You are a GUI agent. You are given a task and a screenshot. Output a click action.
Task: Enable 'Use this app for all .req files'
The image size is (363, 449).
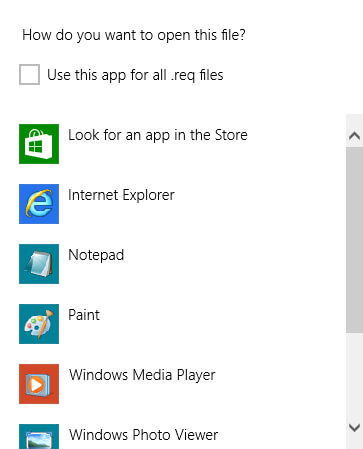coord(29,74)
